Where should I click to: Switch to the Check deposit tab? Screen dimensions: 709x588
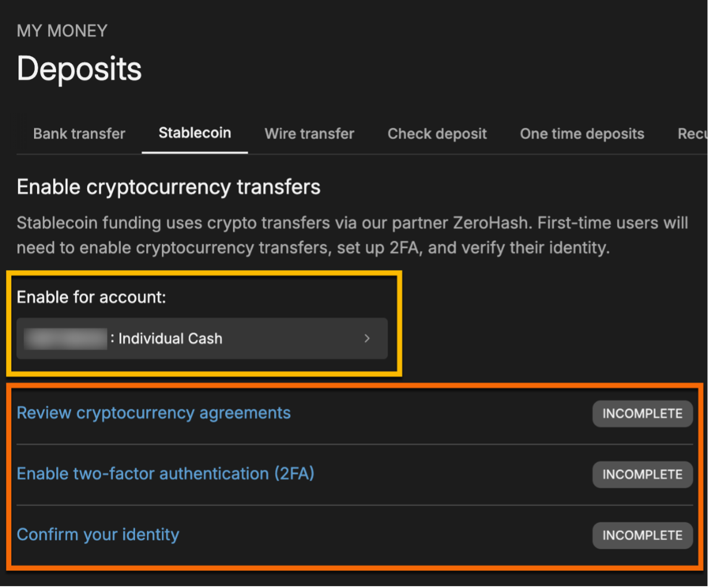coord(437,134)
